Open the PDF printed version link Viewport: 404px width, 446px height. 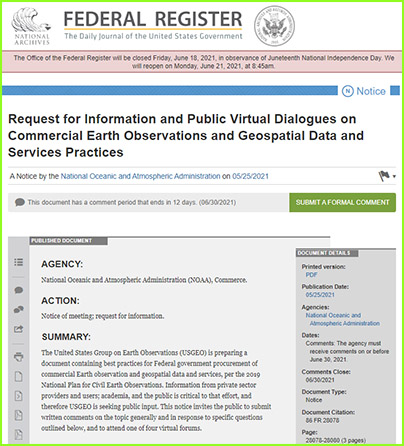tap(311, 275)
